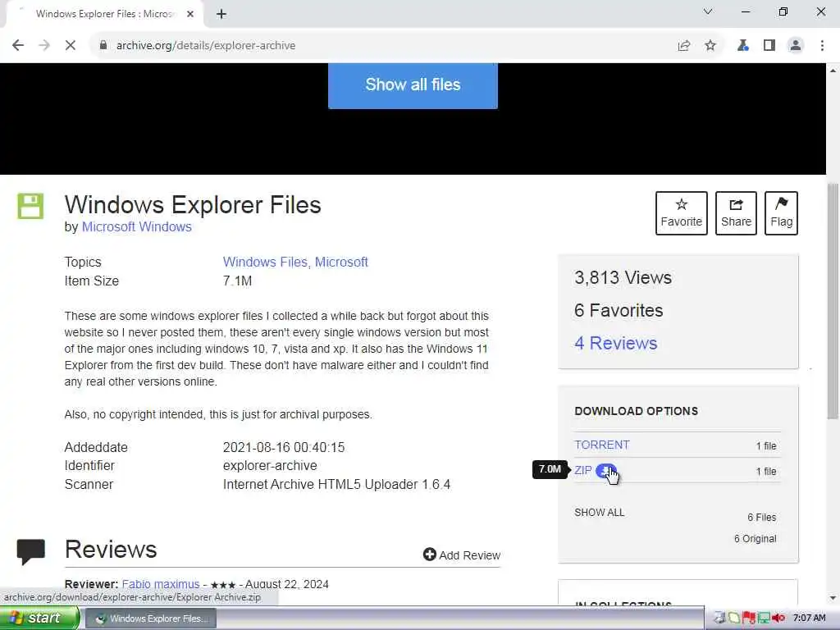Open the Windows Start menu
The image size is (840, 630).
tap(39, 619)
